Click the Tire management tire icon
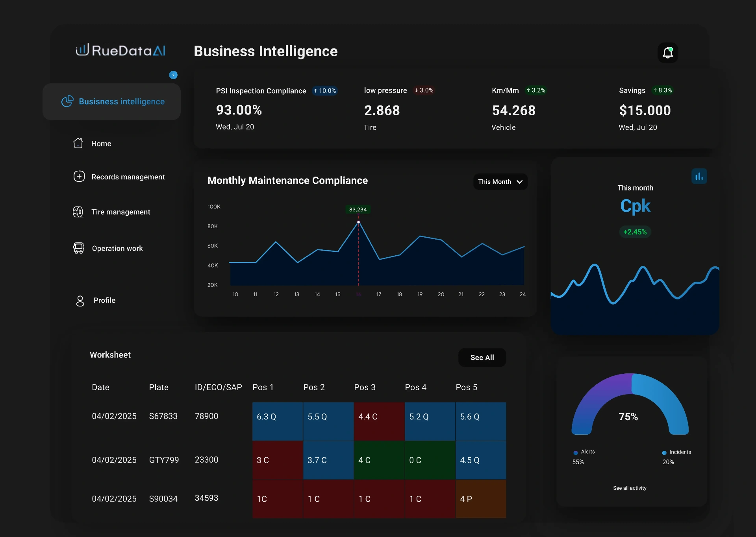This screenshot has height=537, width=756. [78, 212]
